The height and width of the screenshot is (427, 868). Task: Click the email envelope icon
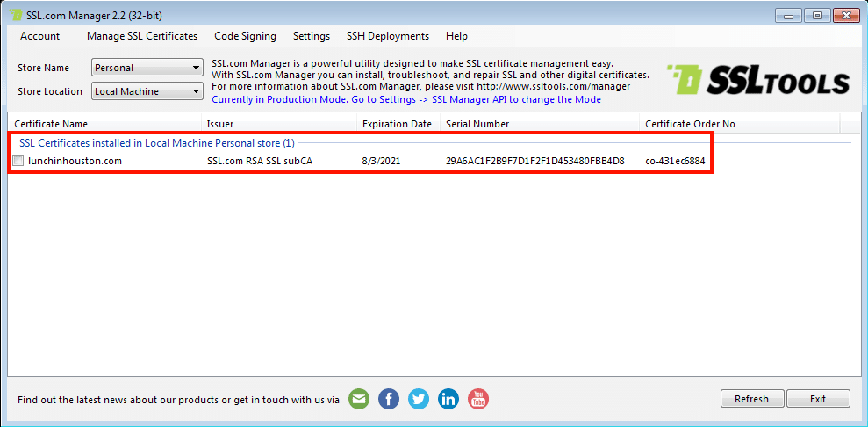click(359, 399)
